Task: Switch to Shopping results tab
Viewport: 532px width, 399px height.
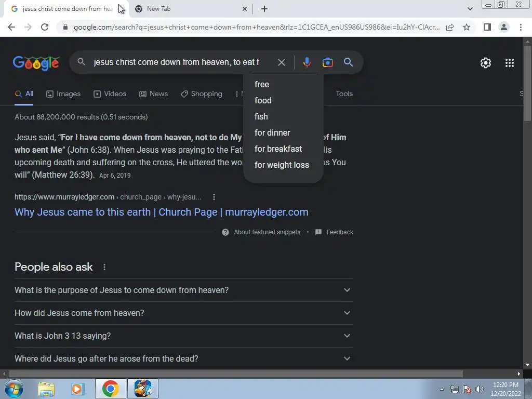Action: click(x=202, y=94)
